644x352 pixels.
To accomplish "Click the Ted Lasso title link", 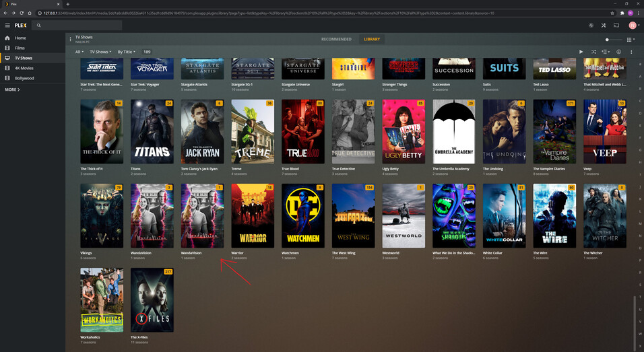I will (x=540, y=85).
